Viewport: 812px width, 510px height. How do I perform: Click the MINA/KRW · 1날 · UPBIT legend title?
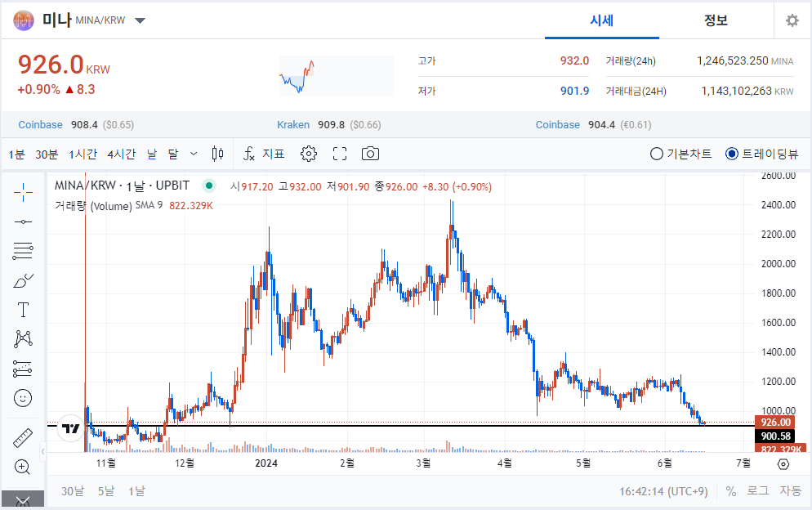123,186
